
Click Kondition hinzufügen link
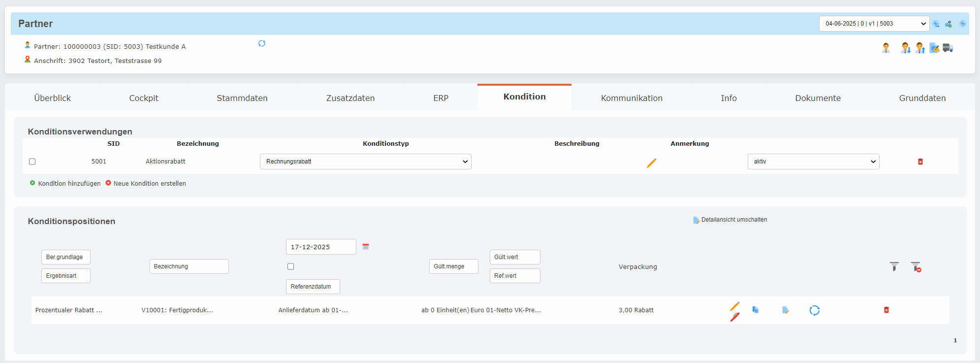point(69,183)
